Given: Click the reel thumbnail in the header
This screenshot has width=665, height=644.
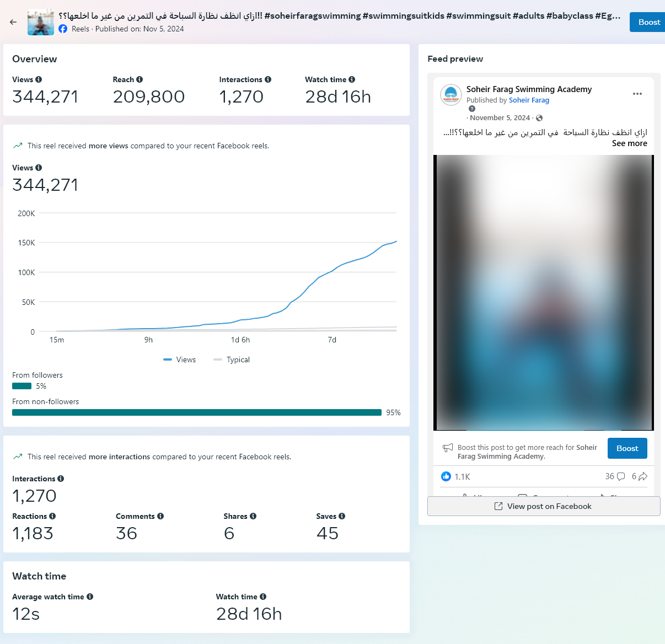Looking at the screenshot, I should pyautogui.click(x=41, y=22).
